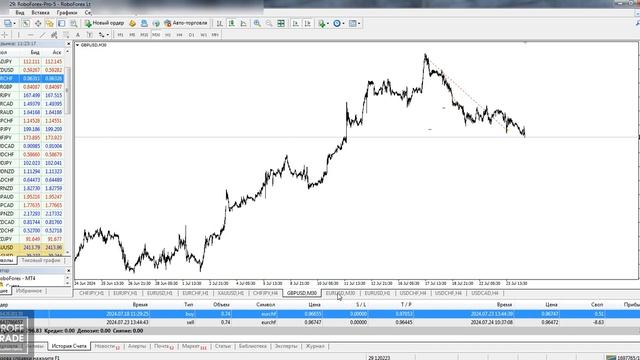Select the crosshair cursor tool
Screen dimensions: 640x360
5,35
